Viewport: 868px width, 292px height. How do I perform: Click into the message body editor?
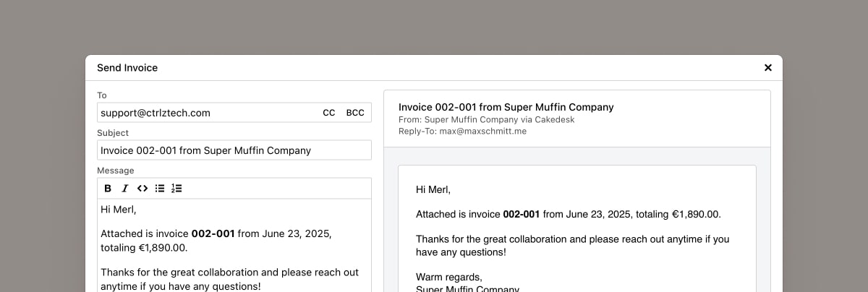[234, 246]
